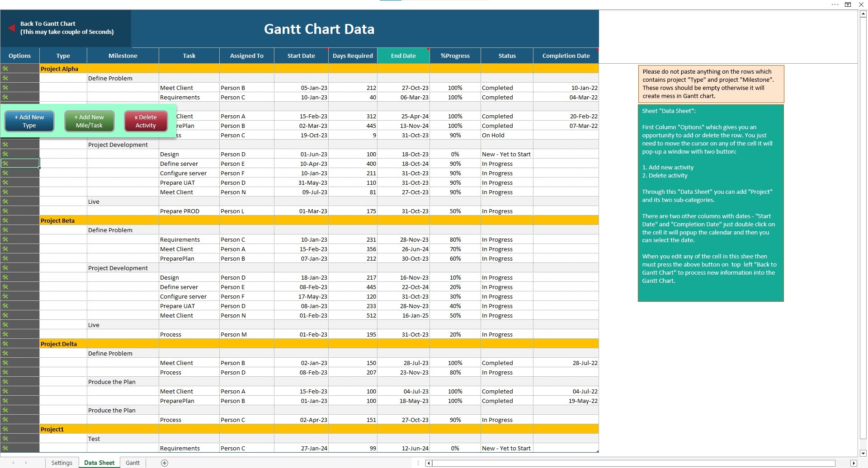The height and width of the screenshot is (468, 868).
Task: Open the Gantt sheet tab
Action: coord(132,463)
